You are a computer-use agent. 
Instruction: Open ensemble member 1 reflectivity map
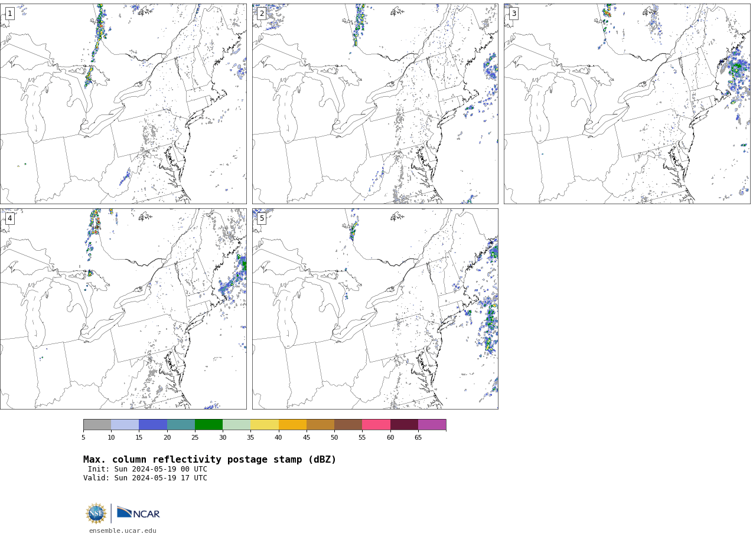[123, 104]
